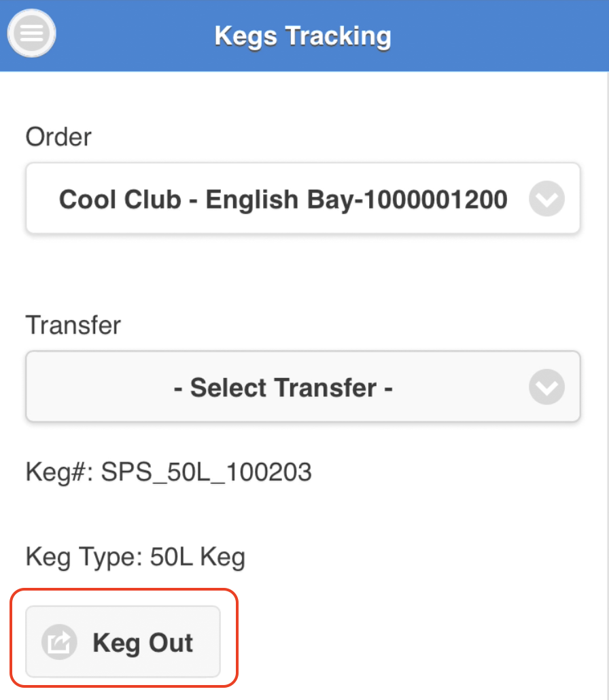Click the Kegs Tracking title

pyautogui.click(x=302, y=35)
